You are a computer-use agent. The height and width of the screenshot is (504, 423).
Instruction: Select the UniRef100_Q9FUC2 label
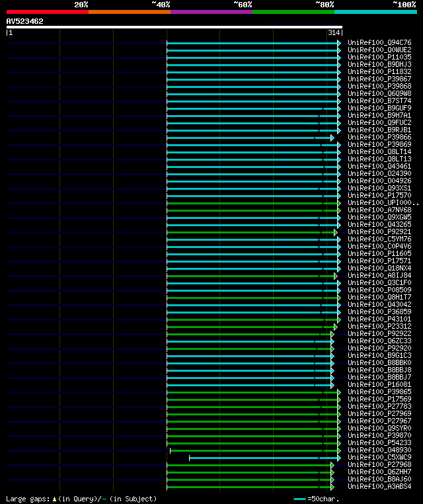(x=379, y=122)
